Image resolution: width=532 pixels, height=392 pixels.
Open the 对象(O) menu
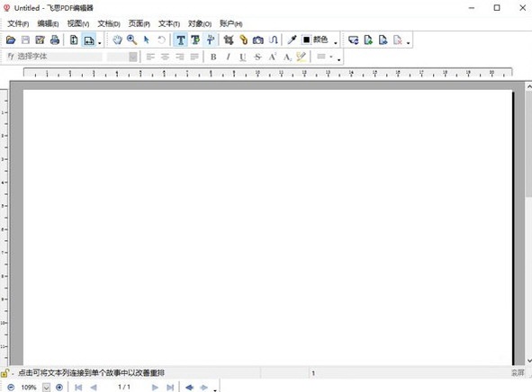pyautogui.click(x=200, y=23)
